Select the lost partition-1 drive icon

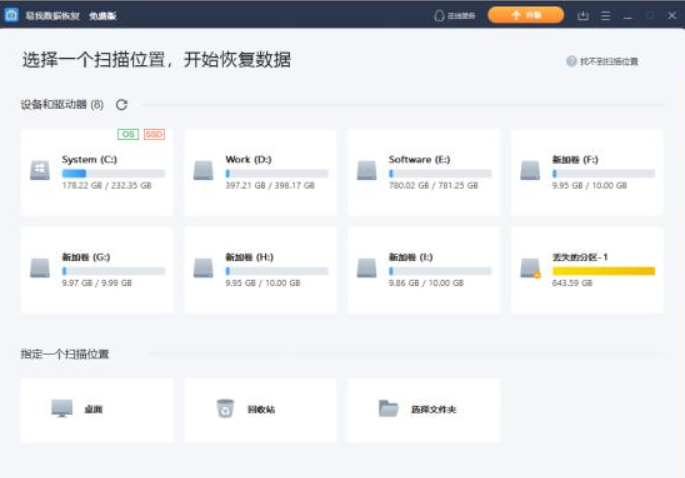tap(530, 268)
